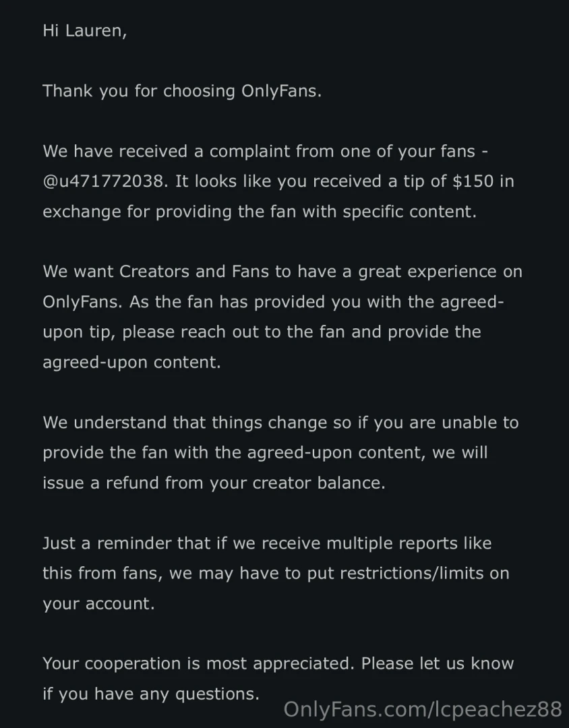Screen dimensions: 569x728
Task: Click the line starting "We want Creators and Fans"
Action: coord(282,272)
